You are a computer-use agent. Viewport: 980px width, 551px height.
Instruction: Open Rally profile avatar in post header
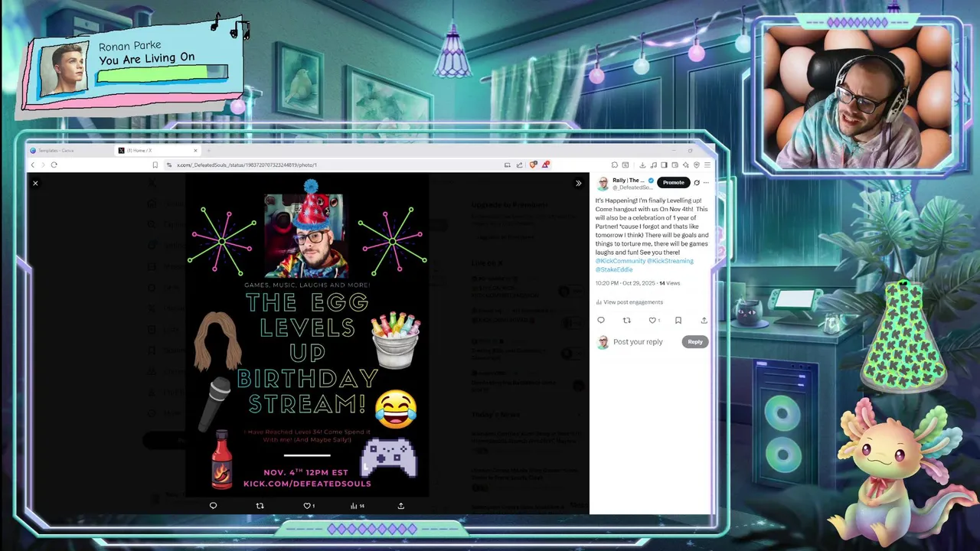603,184
